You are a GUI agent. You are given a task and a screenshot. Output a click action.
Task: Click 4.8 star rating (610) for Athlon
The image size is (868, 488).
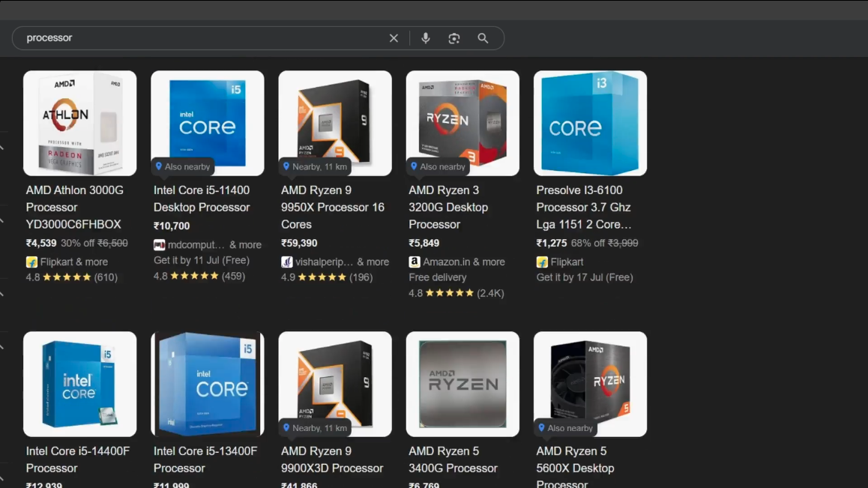click(x=72, y=277)
